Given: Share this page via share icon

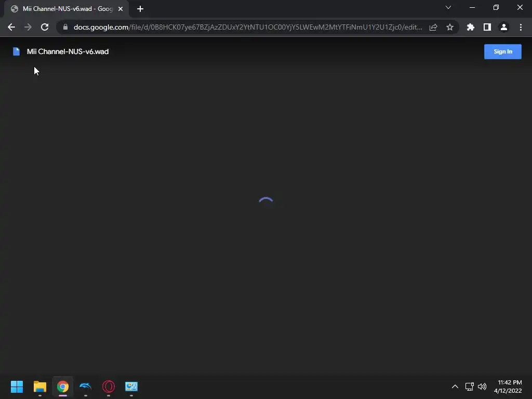Looking at the screenshot, I should (x=433, y=27).
